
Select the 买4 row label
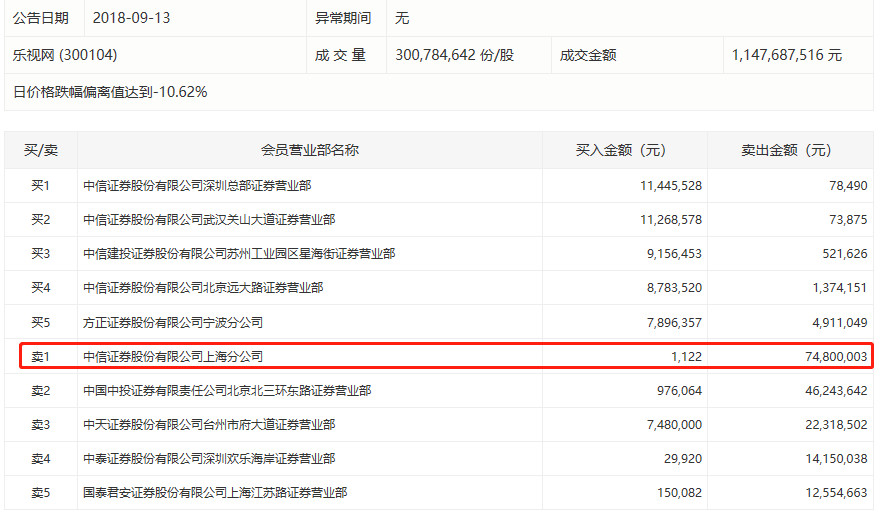pos(41,288)
